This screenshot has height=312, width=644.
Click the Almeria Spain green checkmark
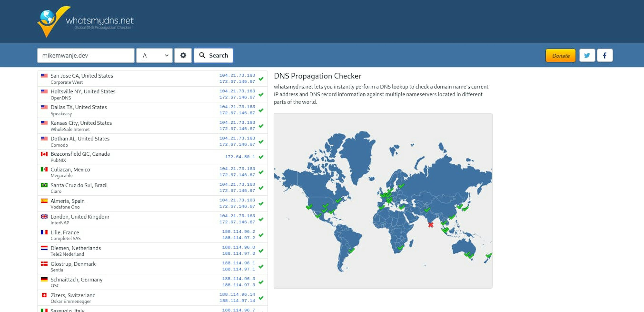[x=261, y=204]
